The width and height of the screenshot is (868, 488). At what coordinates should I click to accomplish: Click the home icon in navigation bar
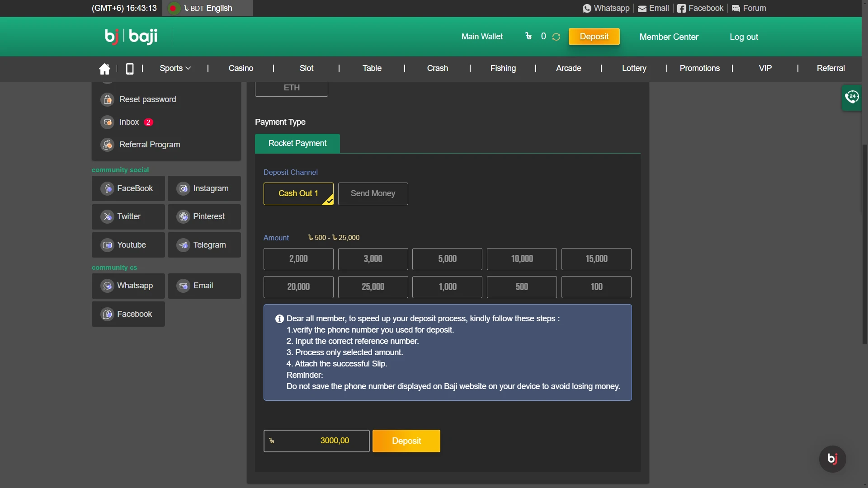104,69
